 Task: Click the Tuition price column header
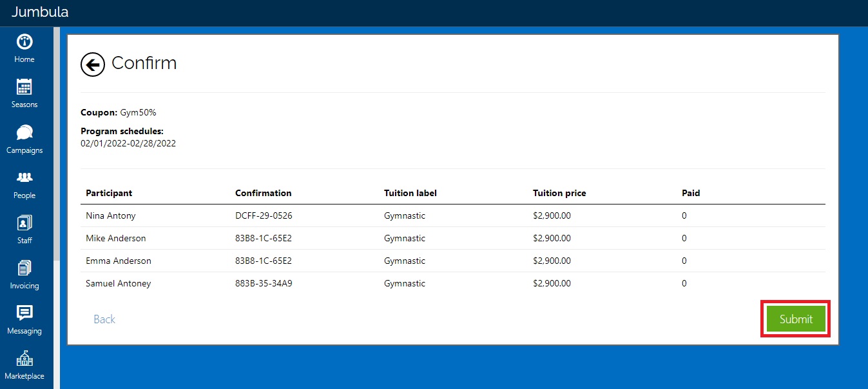559,193
